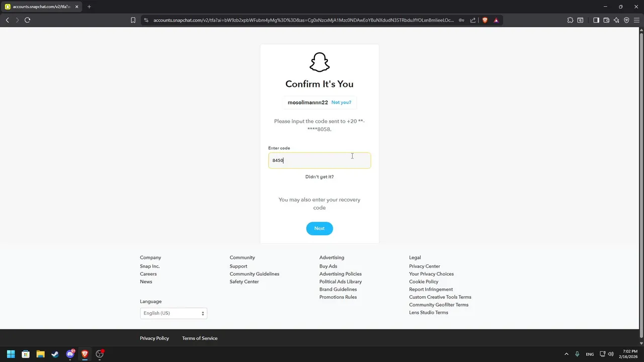Open the Political Ads Library link
The image size is (644, 362).
click(341, 282)
